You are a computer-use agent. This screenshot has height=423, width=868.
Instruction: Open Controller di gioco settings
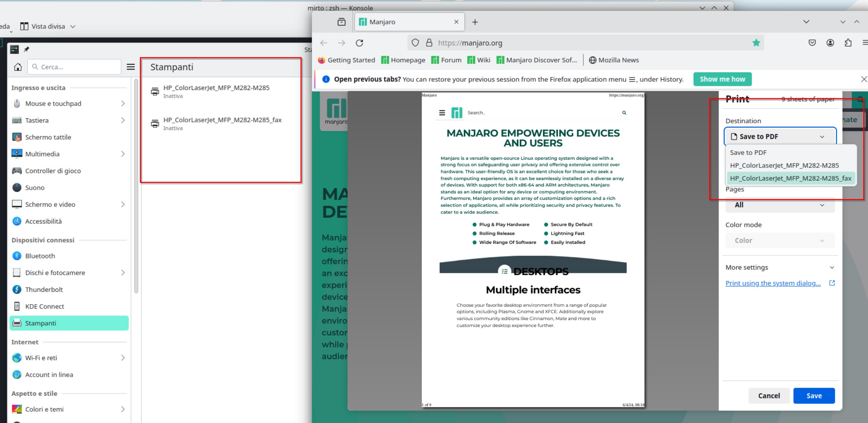tap(69, 171)
